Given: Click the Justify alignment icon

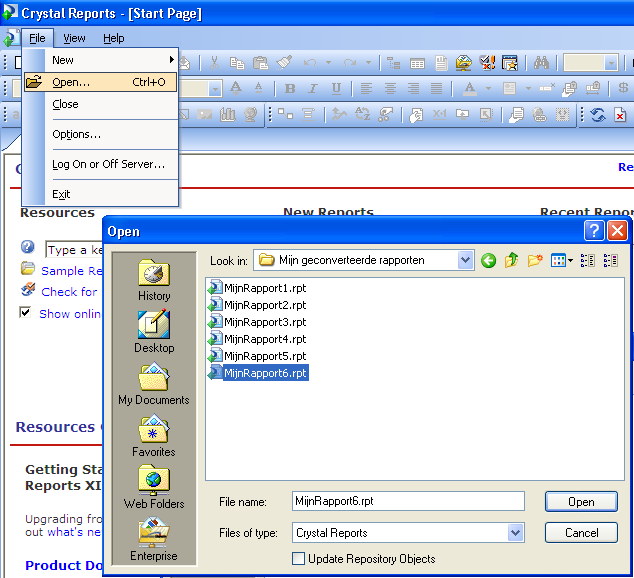Looking at the screenshot, I should (x=436, y=89).
